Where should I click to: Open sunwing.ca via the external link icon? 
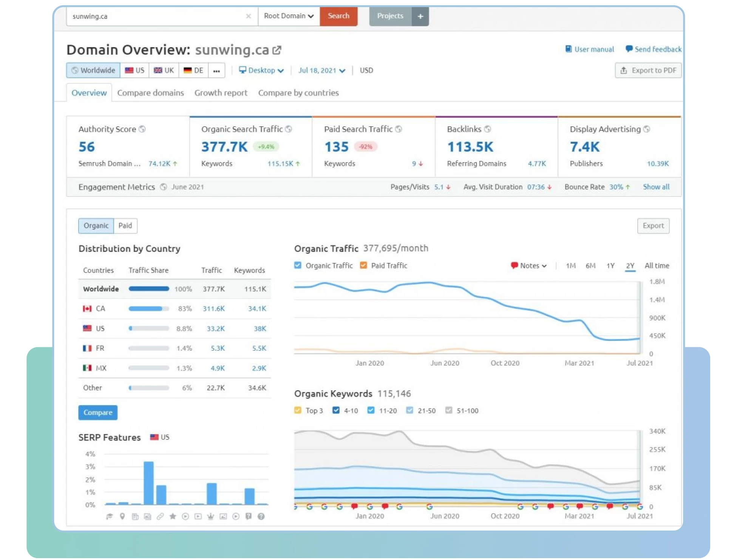pyautogui.click(x=277, y=50)
